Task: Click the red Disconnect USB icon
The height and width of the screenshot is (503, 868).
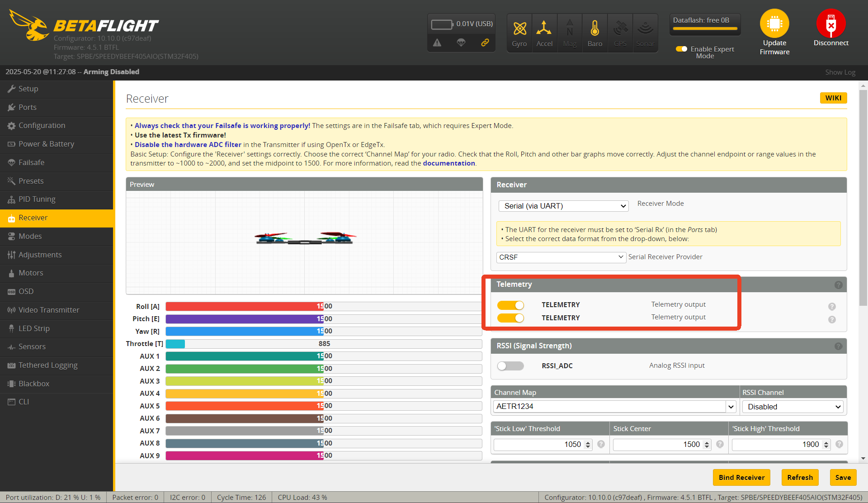Action: [831, 24]
